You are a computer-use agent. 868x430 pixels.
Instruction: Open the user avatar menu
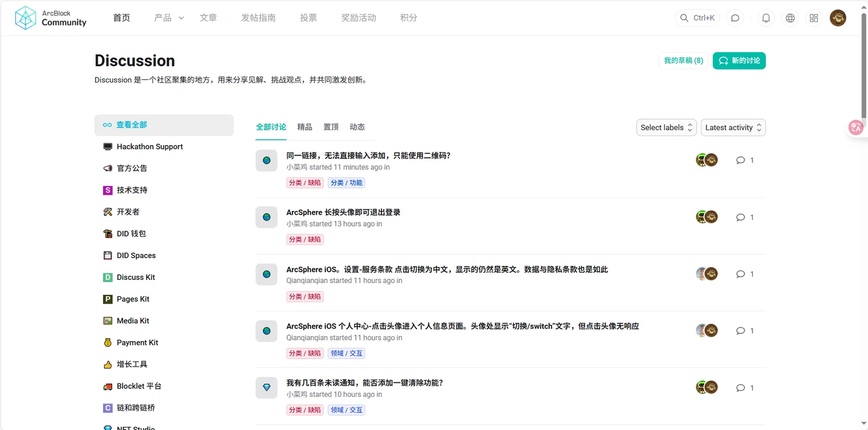point(838,18)
